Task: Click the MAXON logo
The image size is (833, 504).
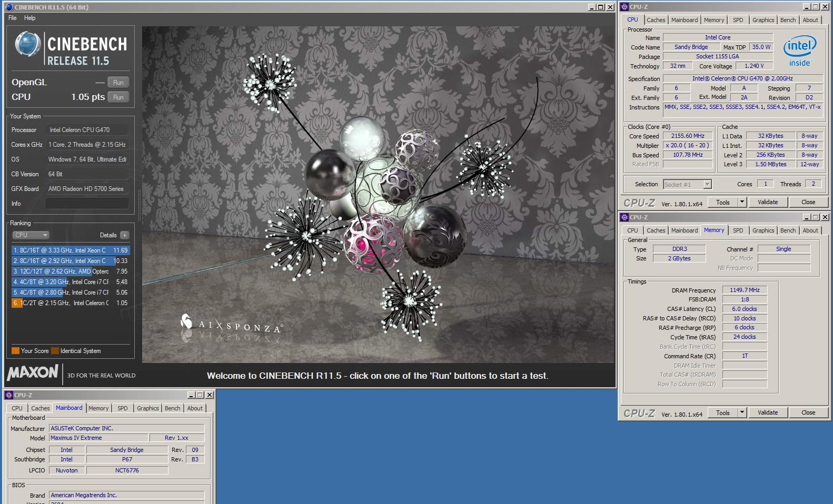Action: pos(33,373)
